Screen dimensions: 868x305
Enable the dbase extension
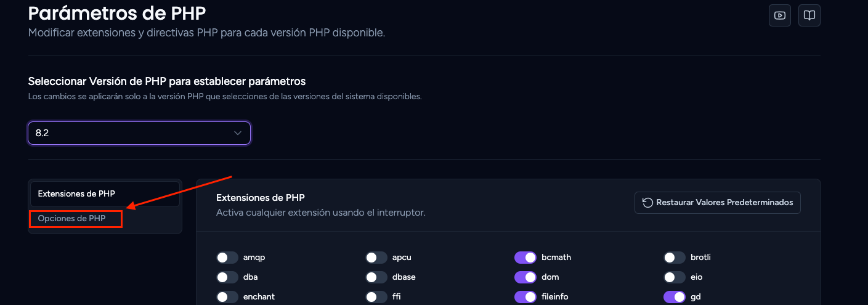click(376, 277)
